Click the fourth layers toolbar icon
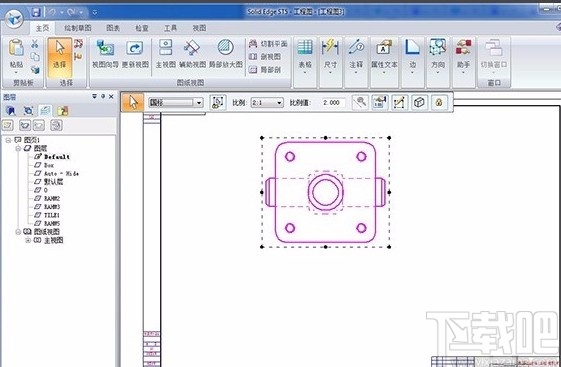Screen dimensions: 561x367 tap(56, 125)
